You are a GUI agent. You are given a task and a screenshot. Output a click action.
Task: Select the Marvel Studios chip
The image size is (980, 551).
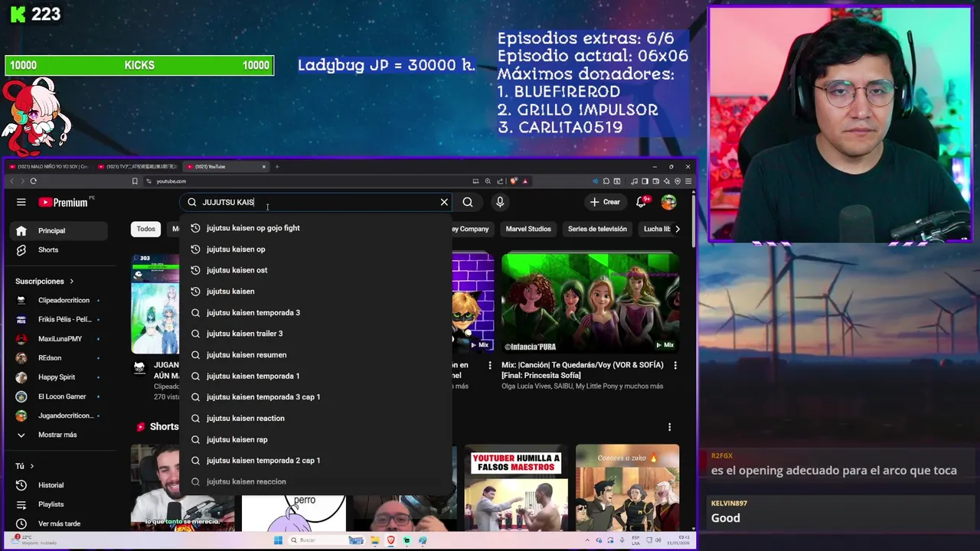pos(528,229)
